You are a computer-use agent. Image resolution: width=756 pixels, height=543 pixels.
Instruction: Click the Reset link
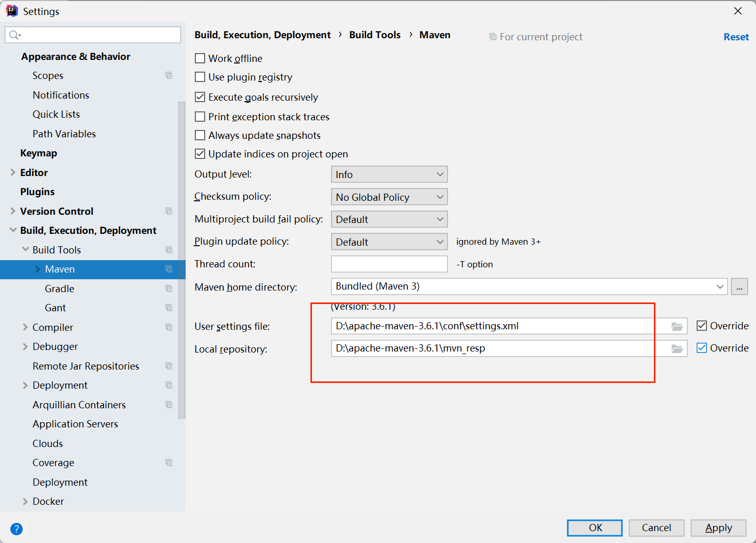click(x=736, y=37)
